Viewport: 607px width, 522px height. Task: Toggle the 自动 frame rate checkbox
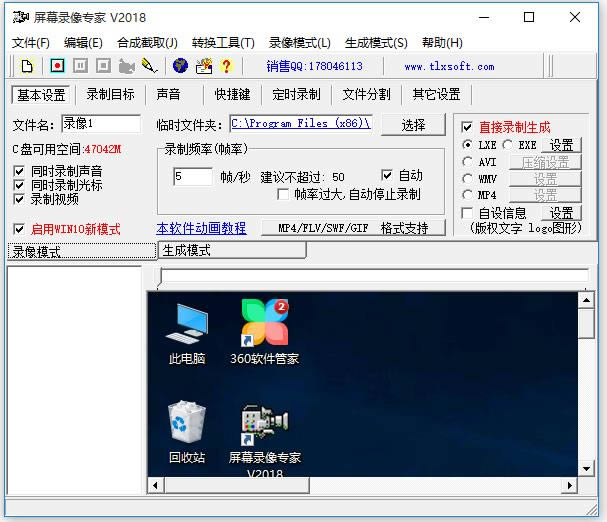click(x=386, y=175)
